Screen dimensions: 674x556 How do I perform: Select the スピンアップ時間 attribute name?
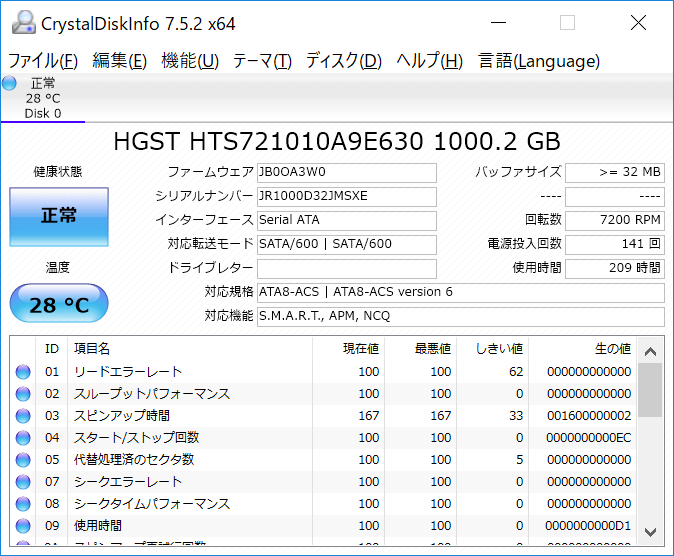(122, 415)
